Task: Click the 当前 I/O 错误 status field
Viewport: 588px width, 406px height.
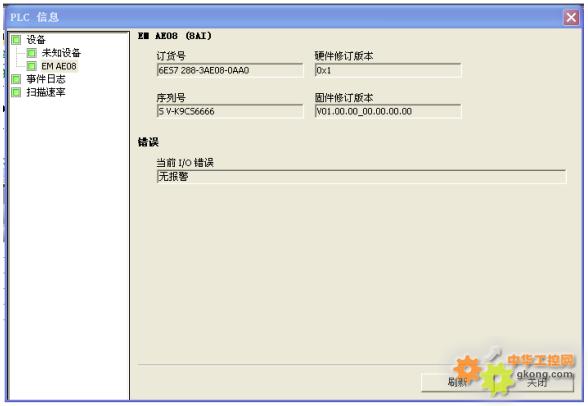Action: (x=361, y=177)
